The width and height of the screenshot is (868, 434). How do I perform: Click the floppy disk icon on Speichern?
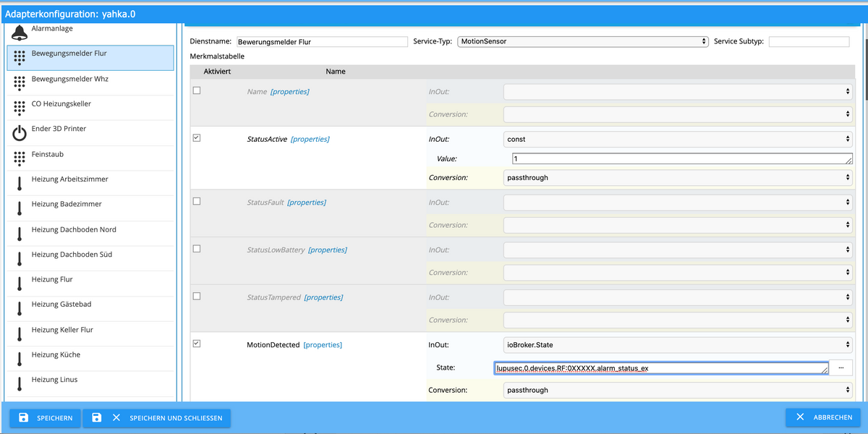click(23, 418)
